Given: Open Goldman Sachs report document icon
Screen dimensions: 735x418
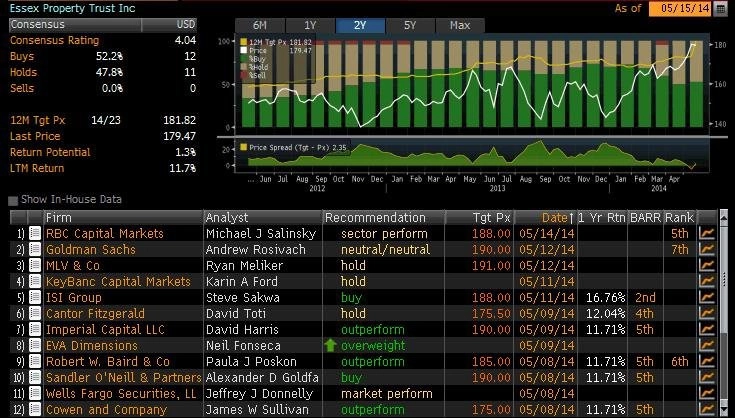Looking at the screenshot, I should [35, 249].
